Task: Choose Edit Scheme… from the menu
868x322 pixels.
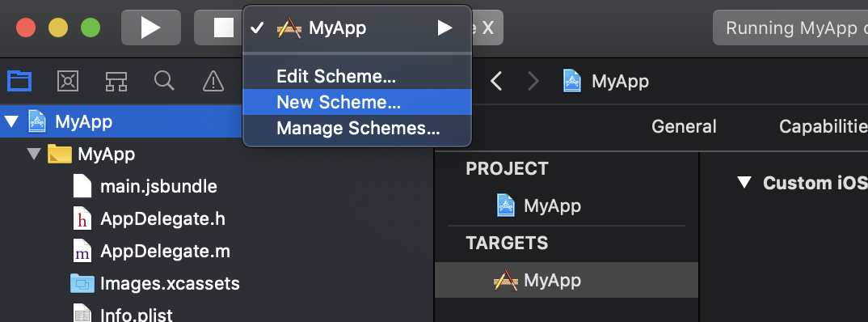Action: click(357, 77)
